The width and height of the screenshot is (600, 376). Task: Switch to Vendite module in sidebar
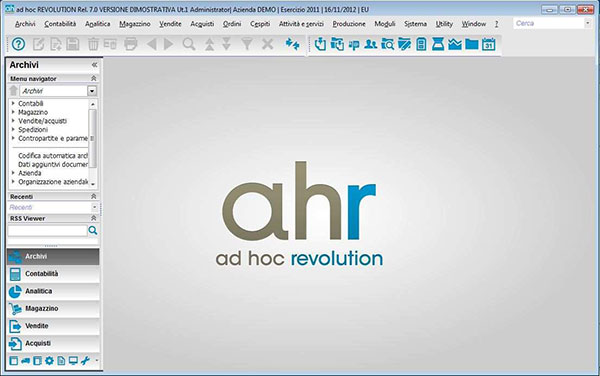pos(53,326)
